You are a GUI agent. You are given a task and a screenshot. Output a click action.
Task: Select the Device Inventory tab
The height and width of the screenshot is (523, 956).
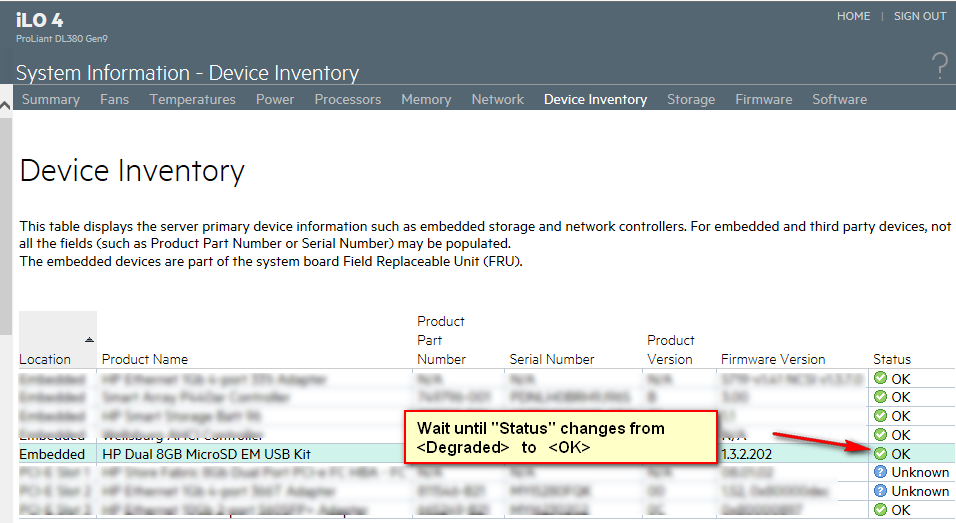click(595, 99)
